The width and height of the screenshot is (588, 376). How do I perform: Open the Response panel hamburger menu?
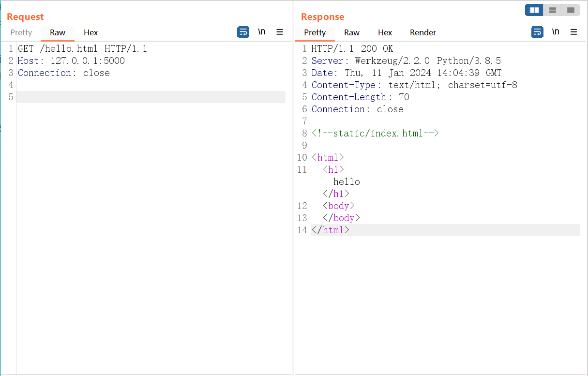[574, 32]
